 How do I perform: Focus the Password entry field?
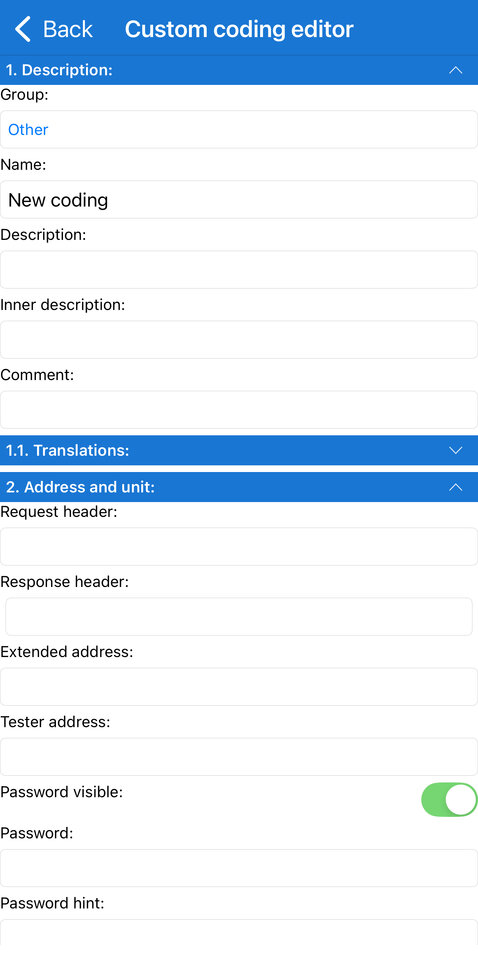239,868
